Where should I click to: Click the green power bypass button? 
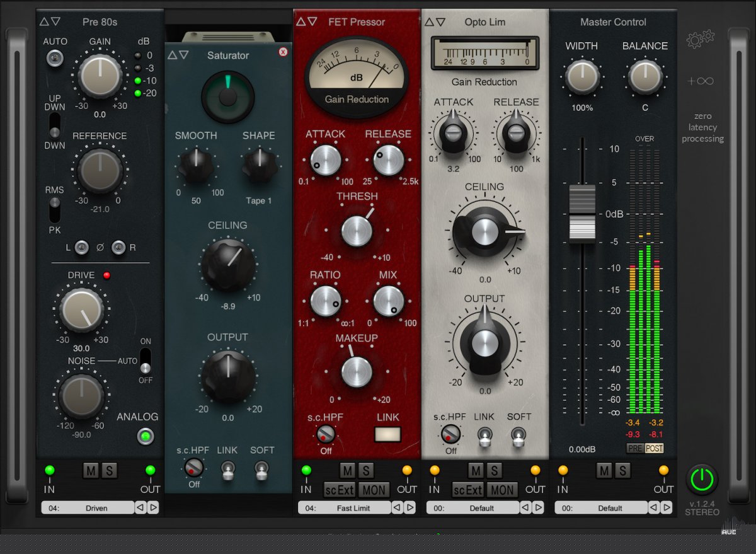[702, 481]
